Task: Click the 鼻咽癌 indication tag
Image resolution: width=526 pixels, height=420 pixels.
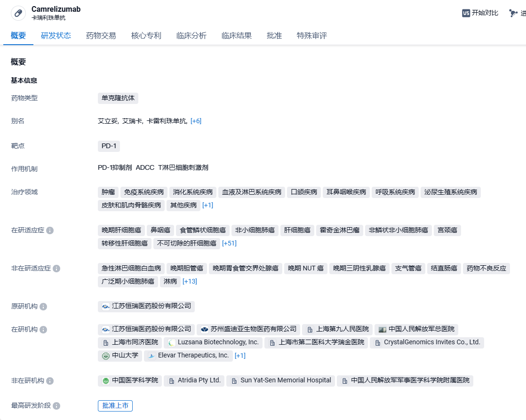Action: (x=160, y=230)
